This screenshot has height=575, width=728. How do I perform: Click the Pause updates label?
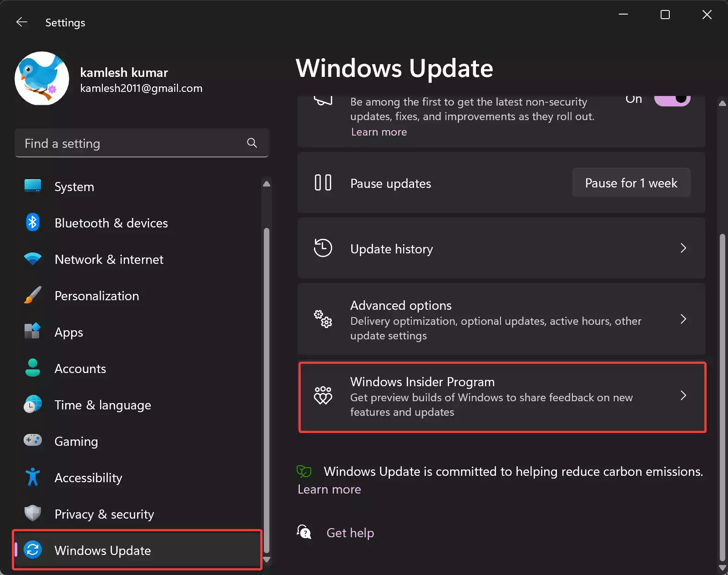[x=390, y=183]
